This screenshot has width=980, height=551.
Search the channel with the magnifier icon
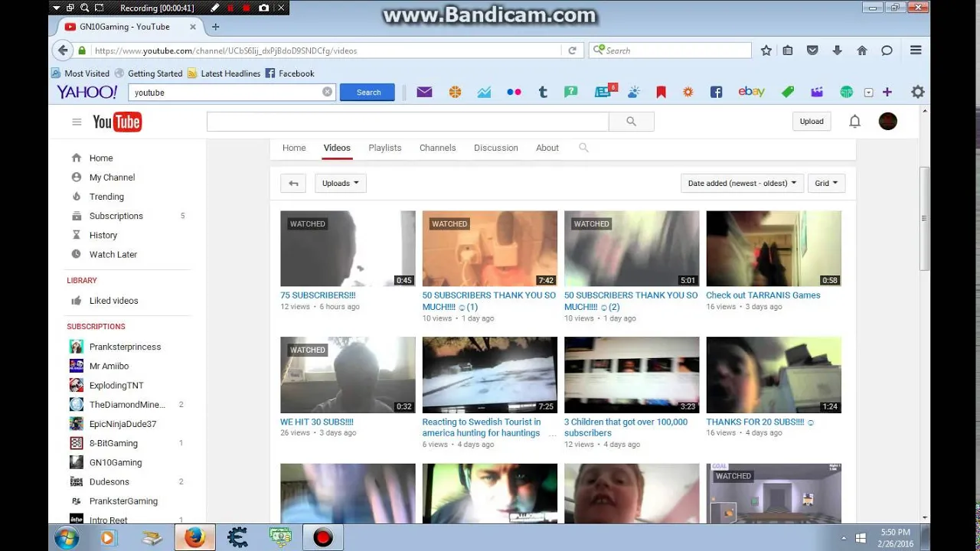583,148
